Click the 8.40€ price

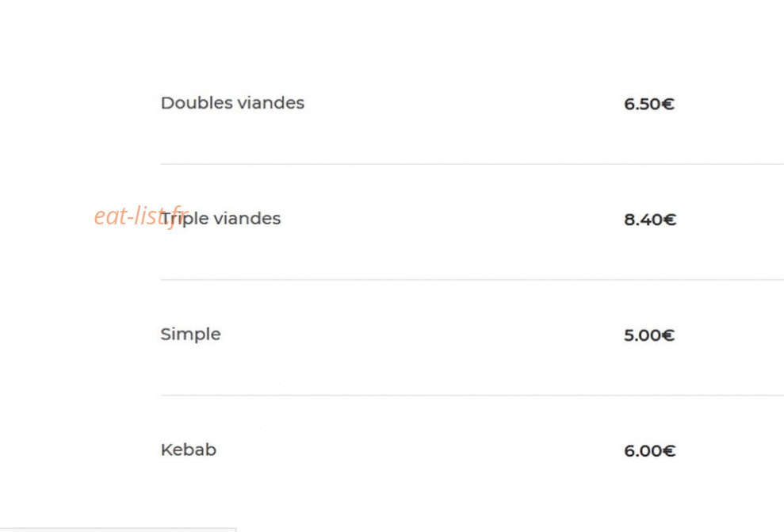pyautogui.click(x=650, y=220)
